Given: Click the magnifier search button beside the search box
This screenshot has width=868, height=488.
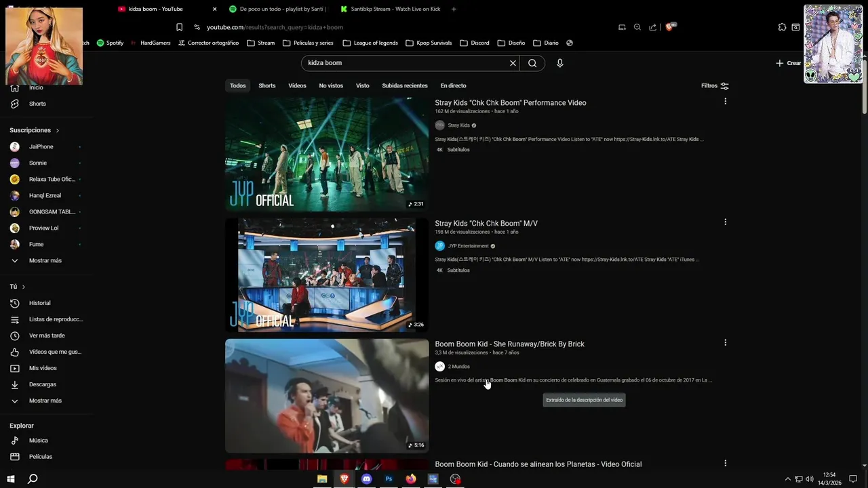Looking at the screenshot, I should [x=532, y=63].
